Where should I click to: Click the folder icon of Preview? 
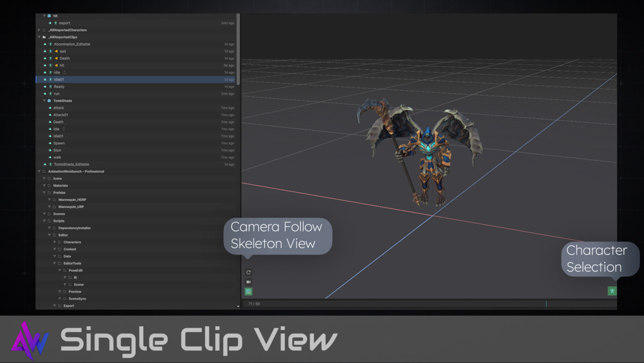pos(64,292)
